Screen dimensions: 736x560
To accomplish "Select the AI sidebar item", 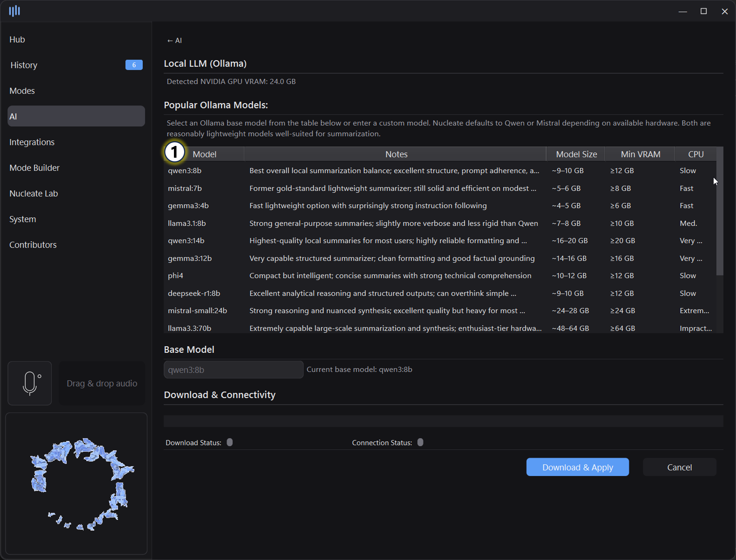I will click(76, 116).
